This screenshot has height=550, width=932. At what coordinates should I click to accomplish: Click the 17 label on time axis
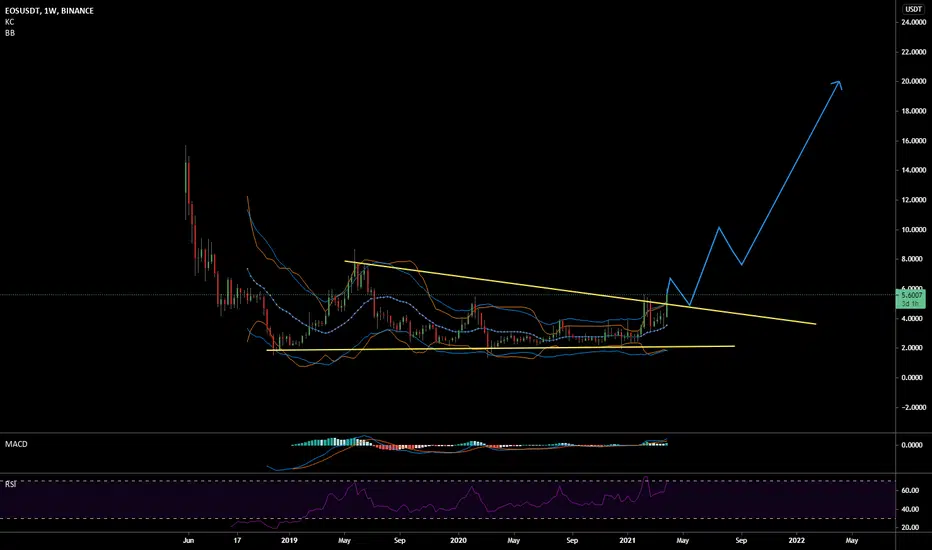(237, 540)
